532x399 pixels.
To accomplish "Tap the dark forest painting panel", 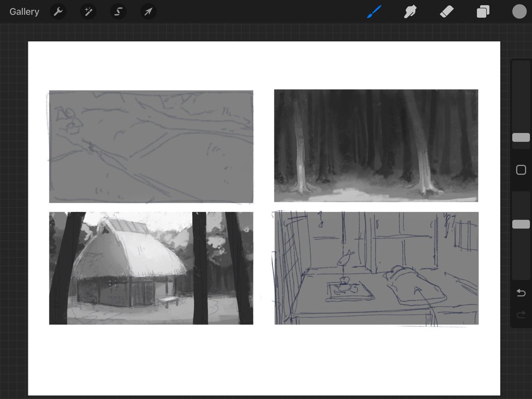I will coord(376,146).
